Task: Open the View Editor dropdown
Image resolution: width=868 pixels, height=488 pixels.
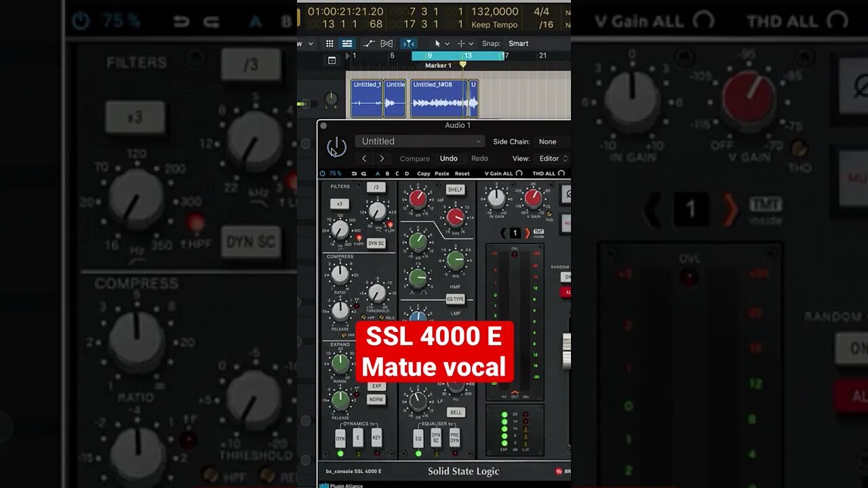Action: tap(551, 159)
